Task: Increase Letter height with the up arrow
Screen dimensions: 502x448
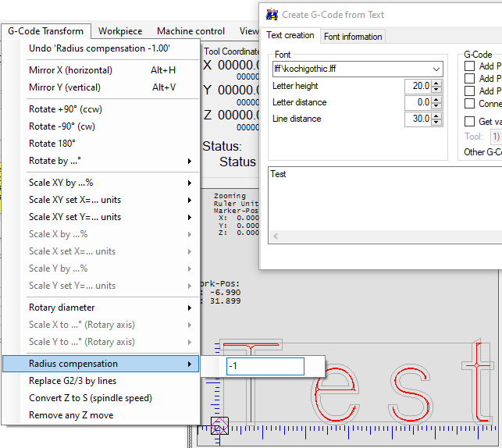Action: click(438, 82)
